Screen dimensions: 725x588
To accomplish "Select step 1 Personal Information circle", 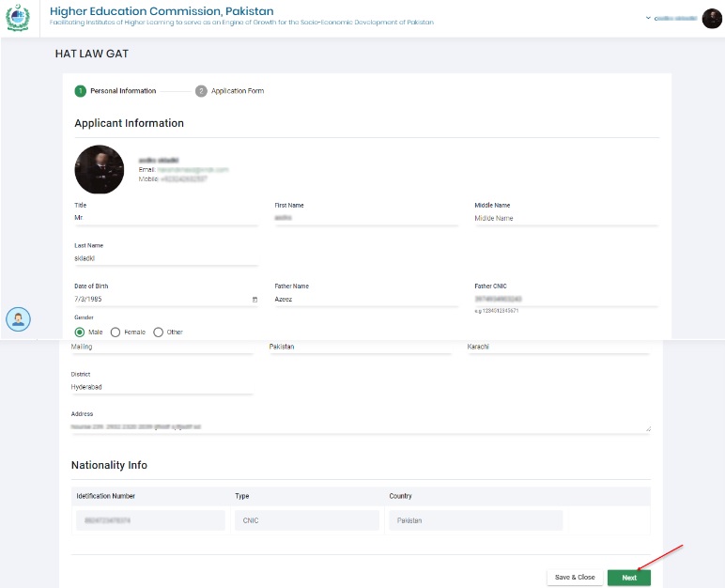I will [80, 91].
